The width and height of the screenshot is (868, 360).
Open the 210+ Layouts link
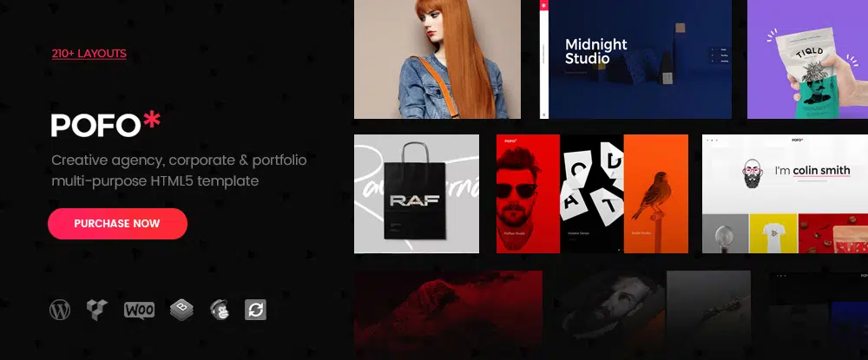pyautogui.click(x=89, y=54)
